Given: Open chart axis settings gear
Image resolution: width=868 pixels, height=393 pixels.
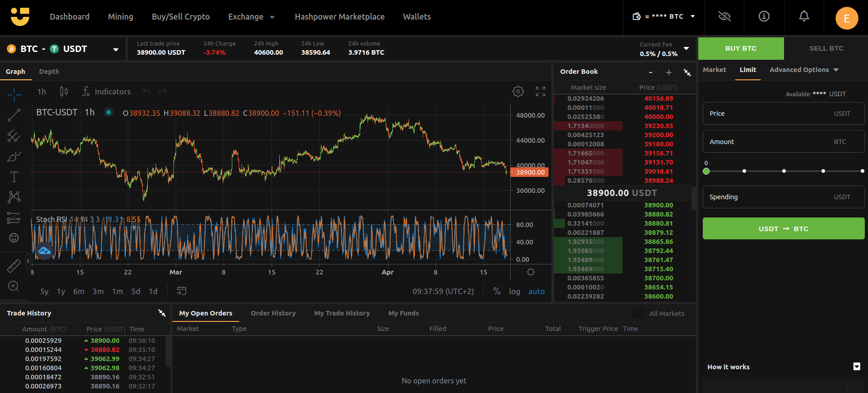Looking at the screenshot, I should (531, 272).
